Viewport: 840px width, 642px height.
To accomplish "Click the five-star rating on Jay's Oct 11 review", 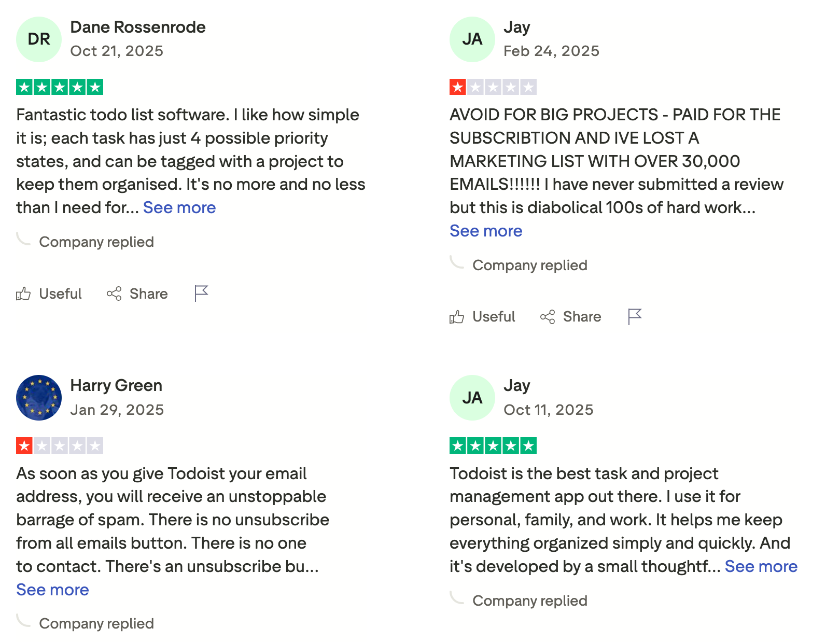I will [x=493, y=444].
